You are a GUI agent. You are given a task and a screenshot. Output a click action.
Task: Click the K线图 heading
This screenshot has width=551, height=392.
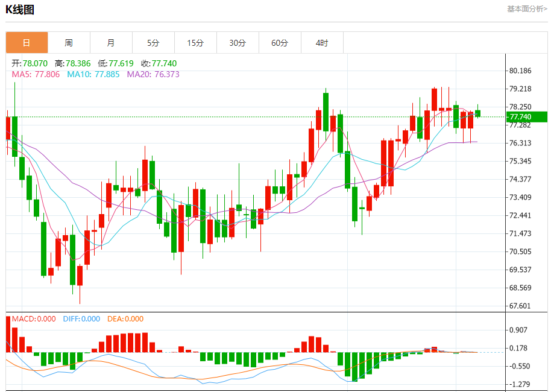point(20,10)
